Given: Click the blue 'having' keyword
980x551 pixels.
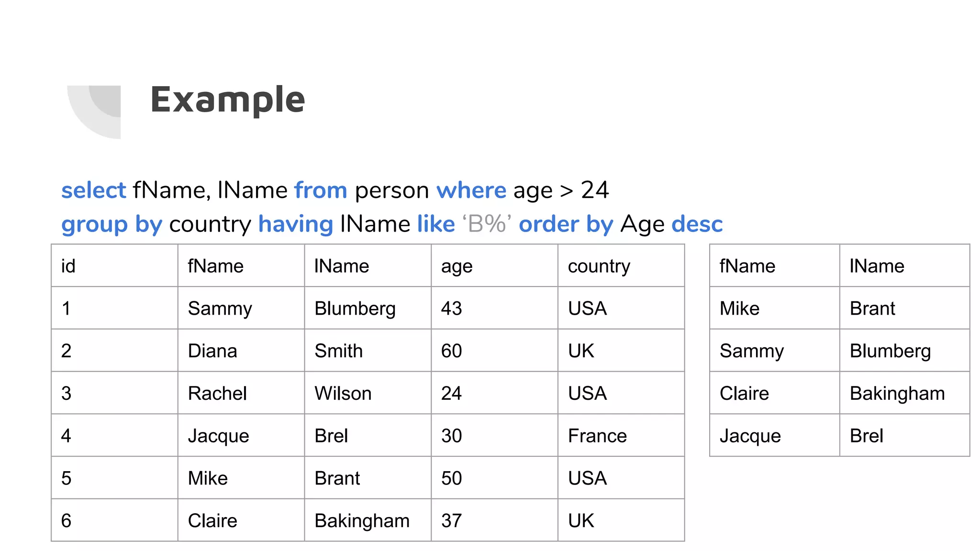Looking at the screenshot, I should pos(295,224).
